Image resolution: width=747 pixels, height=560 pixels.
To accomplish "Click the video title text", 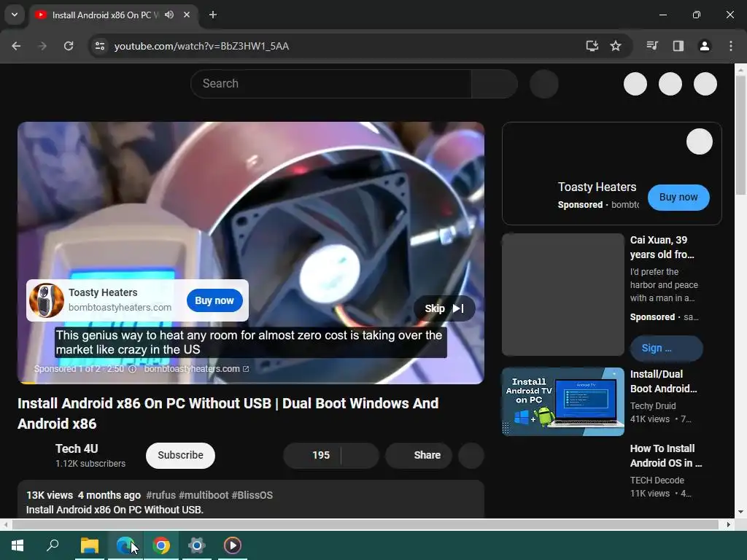I will [228, 413].
